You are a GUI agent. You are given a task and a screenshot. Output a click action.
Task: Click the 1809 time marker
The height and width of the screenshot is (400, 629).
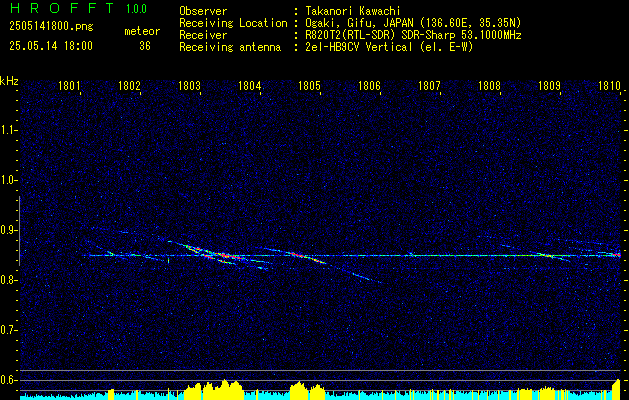549,86
